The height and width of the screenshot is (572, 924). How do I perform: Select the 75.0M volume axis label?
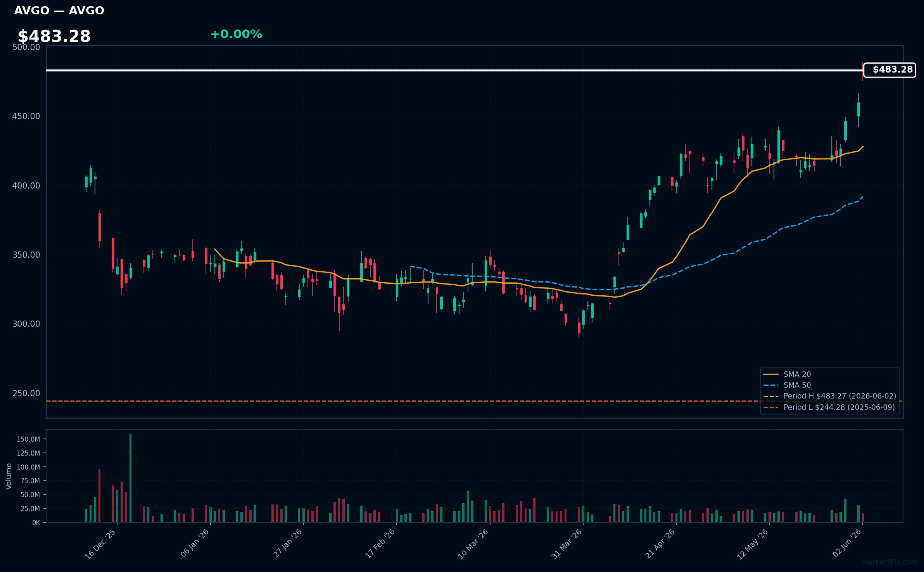30,481
